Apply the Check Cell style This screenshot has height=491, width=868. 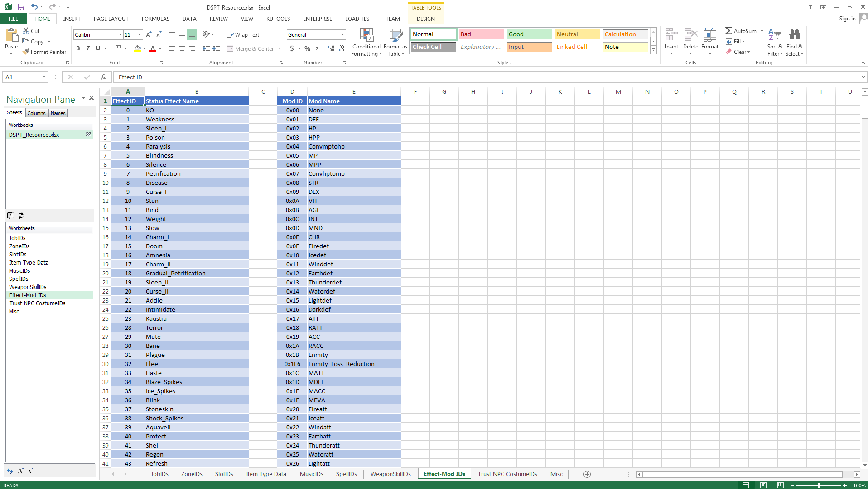(x=433, y=47)
